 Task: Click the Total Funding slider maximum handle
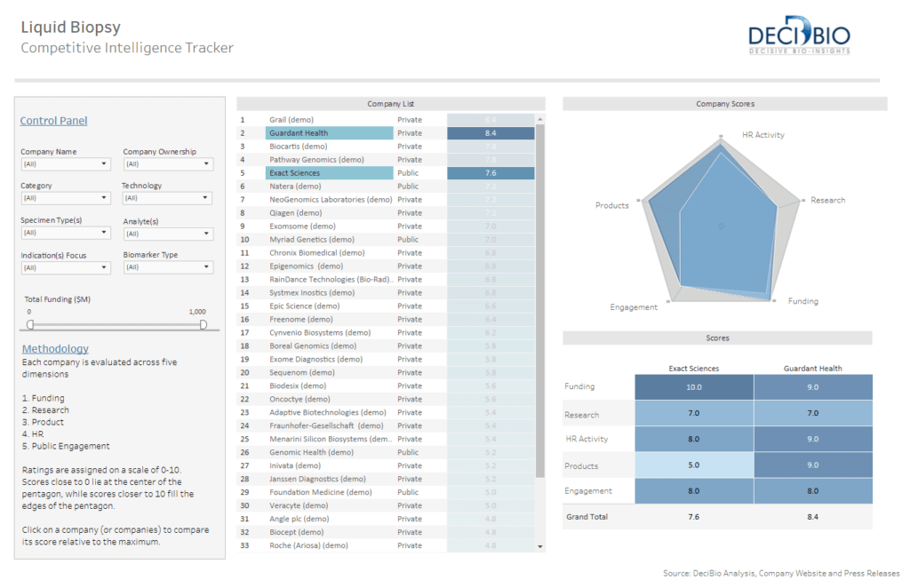(204, 325)
